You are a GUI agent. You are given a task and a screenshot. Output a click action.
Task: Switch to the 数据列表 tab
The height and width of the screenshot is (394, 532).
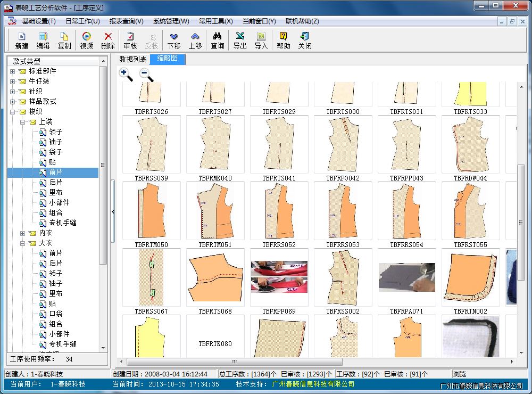133,59
